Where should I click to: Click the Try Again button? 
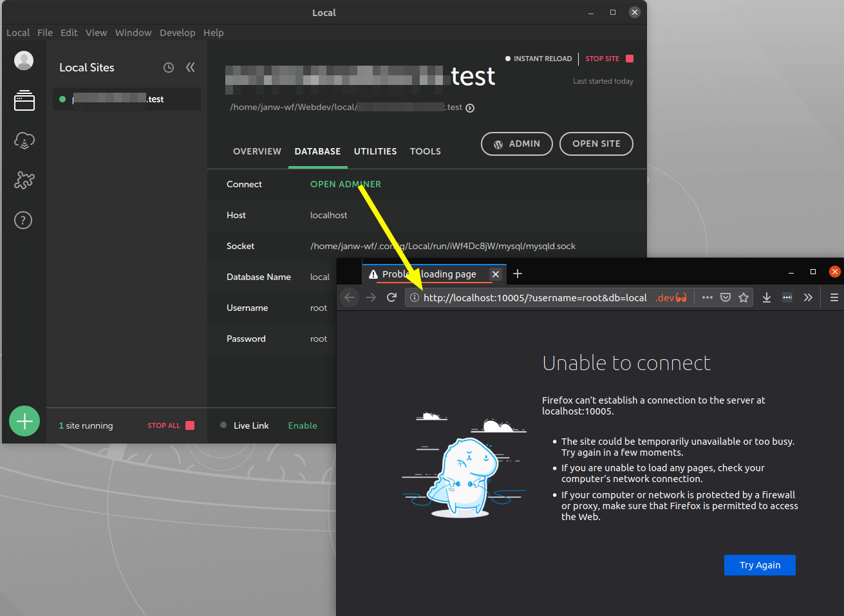click(x=760, y=565)
